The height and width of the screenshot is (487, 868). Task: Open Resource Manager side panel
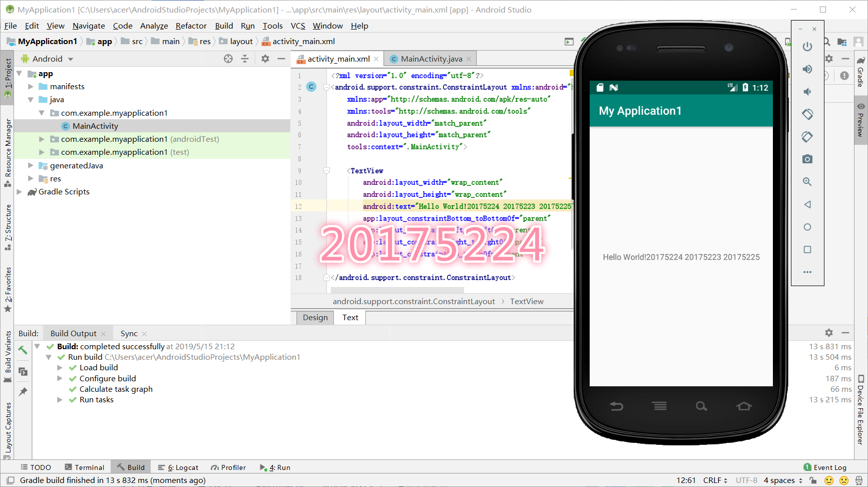pyautogui.click(x=8, y=153)
